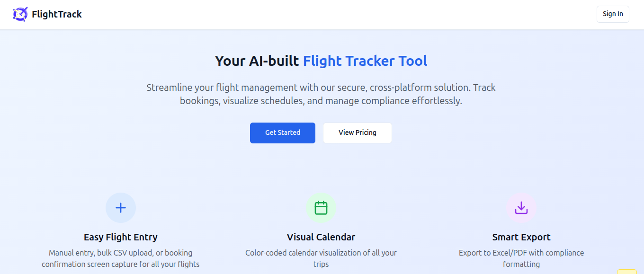The image size is (644, 274).
Task: Click the Export to Excel/PDF description
Action: point(521,258)
